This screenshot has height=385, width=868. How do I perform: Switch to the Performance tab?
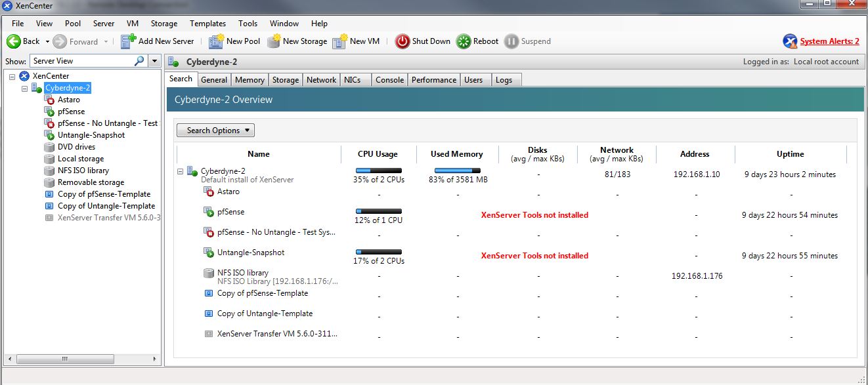coord(434,80)
